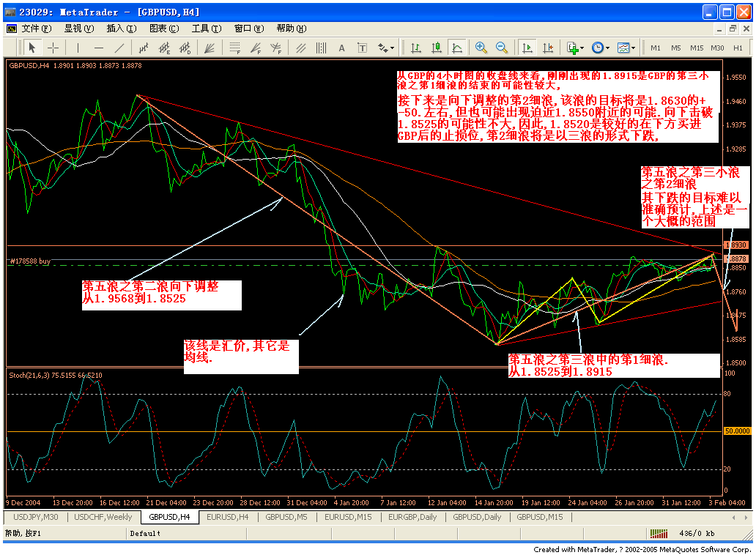Viewport: 756px width, 555px height.
Task: Set timeframe to M1
Action: (656, 48)
